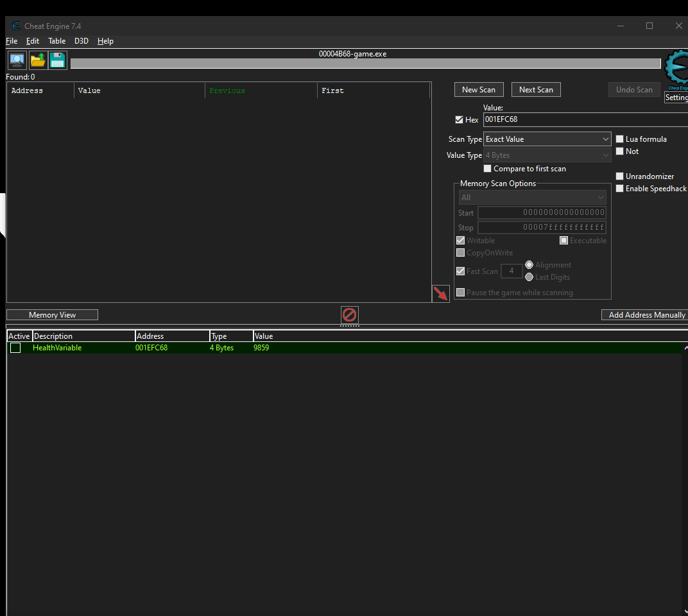
Task: Click the scan progress bar
Action: [366, 64]
